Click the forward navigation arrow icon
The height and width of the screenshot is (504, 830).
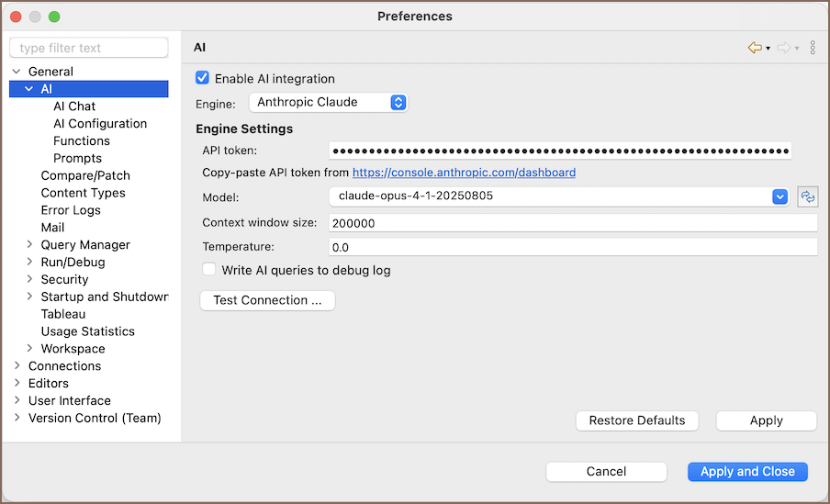[x=783, y=48]
